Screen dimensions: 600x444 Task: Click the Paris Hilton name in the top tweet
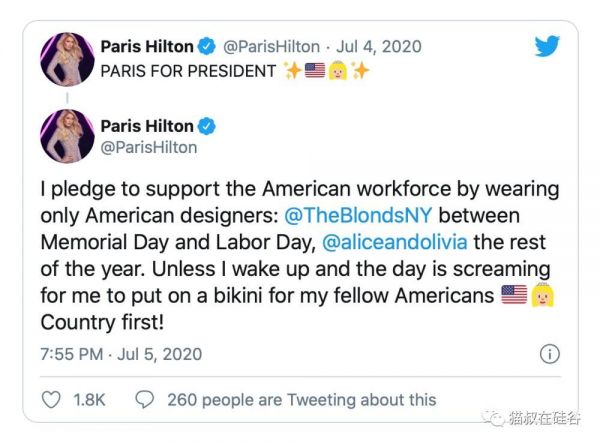(x=146, y=46)
